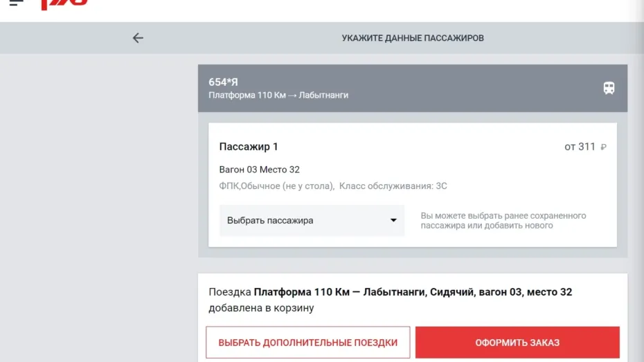Screen dimensions: 644x362
Task: Click the 'УКАЖИТЕ ДАННЫЕ ПАССАЖИРОВ' page title
Action: click(x=413, y=38)
